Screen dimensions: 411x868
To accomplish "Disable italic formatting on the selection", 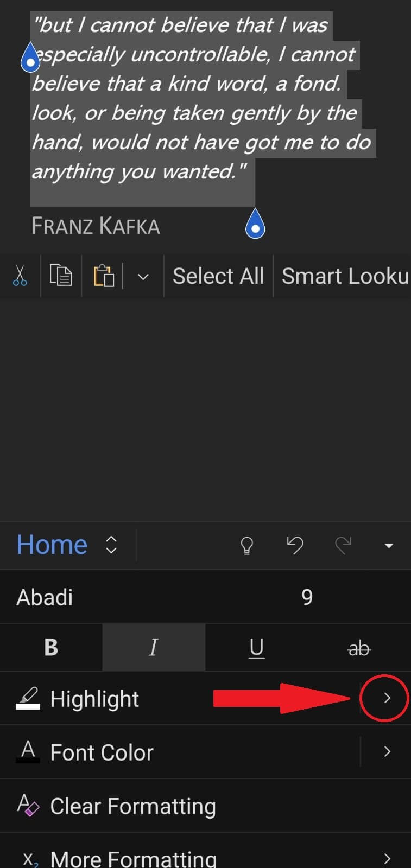I will pyautogui.click(x=154, y=647).
